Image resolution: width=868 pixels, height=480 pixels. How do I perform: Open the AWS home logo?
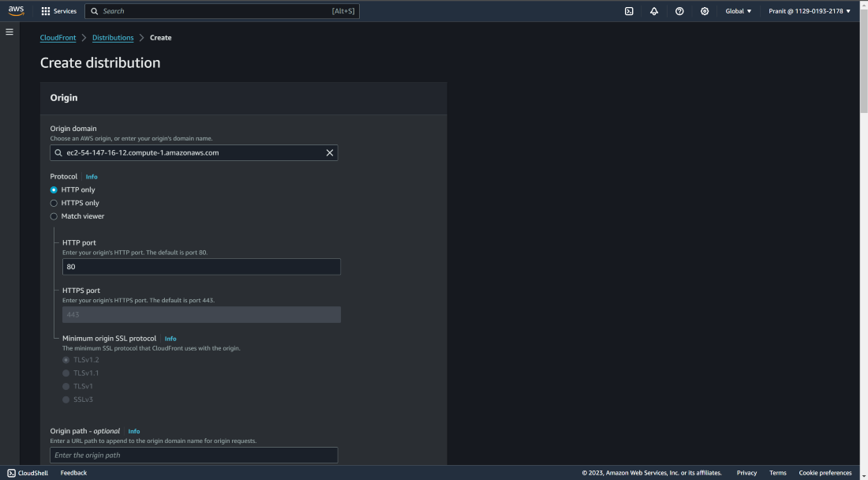point(16,11)
